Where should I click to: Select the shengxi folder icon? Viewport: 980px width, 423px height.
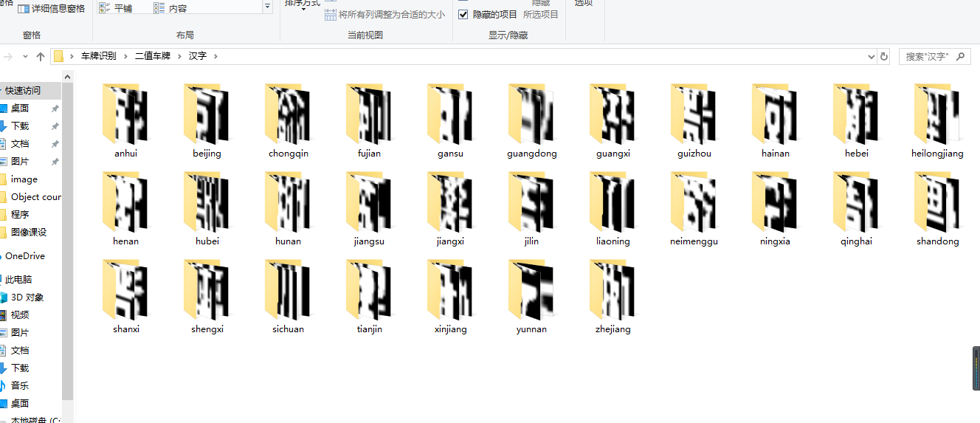pos(207,290)
